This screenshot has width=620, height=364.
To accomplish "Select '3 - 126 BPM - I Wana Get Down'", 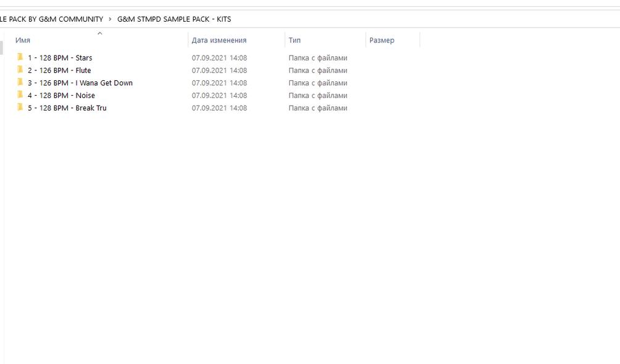I will pyautogui.click(x=80, y=83).
